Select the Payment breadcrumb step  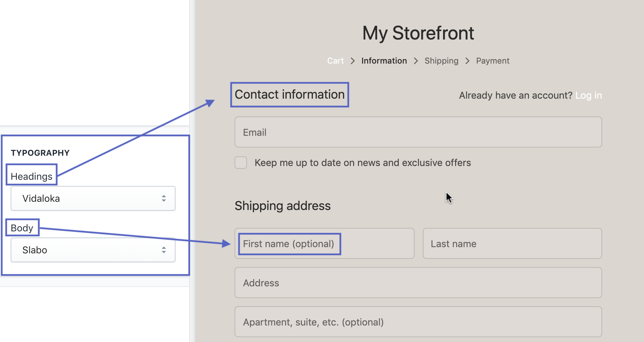click(493, 61)
